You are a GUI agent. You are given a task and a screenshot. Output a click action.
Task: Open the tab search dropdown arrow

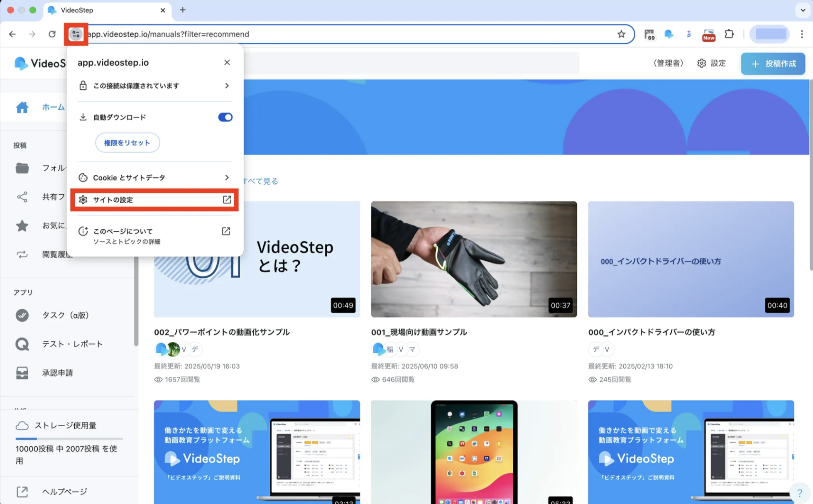pyautogui.click(x=803, y=10)
